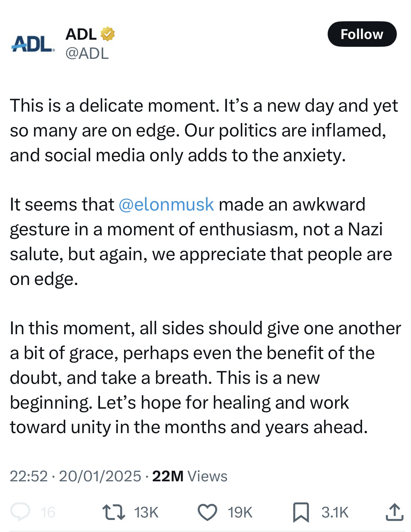Like the post with the heart icon
The width and height of the screenshot is (411, 532).
(207, 512)
